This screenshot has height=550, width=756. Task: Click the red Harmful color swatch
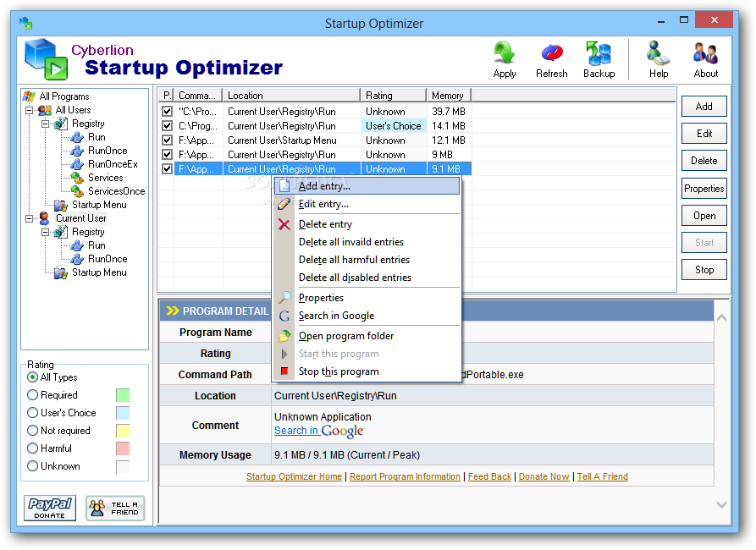[123, 448]
